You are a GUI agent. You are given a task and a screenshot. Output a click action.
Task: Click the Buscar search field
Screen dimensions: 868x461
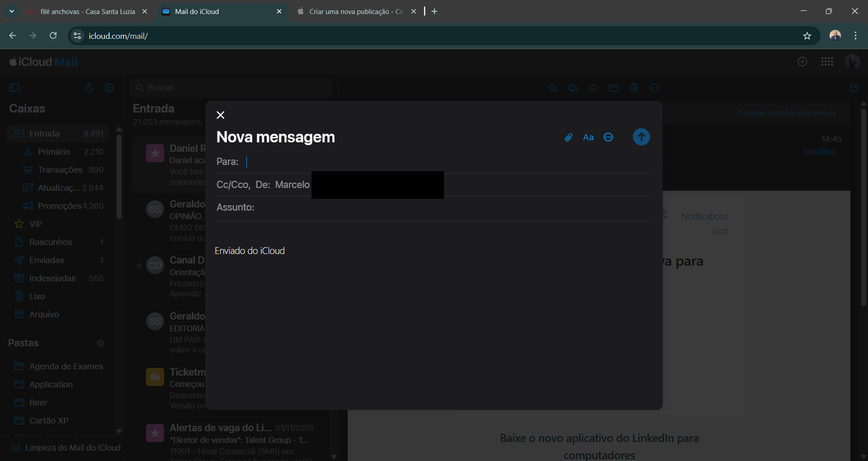click(x=231, y=88)
